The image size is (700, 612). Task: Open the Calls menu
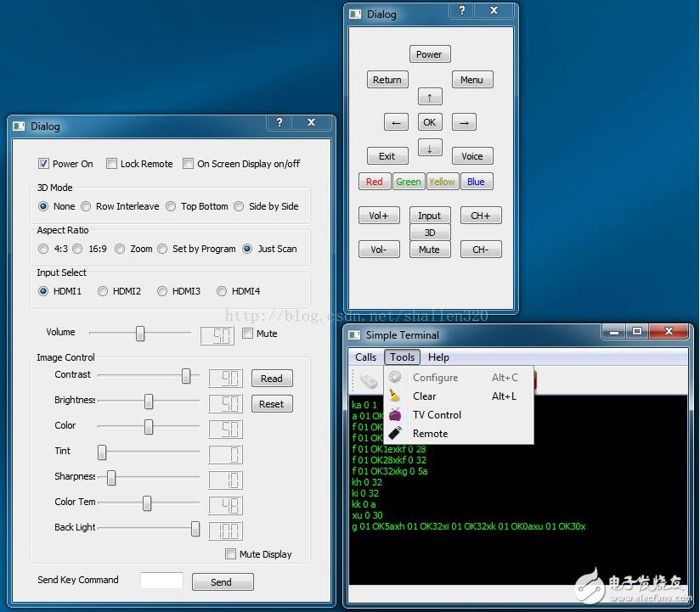pyautogui.click(x=365, y=357)
